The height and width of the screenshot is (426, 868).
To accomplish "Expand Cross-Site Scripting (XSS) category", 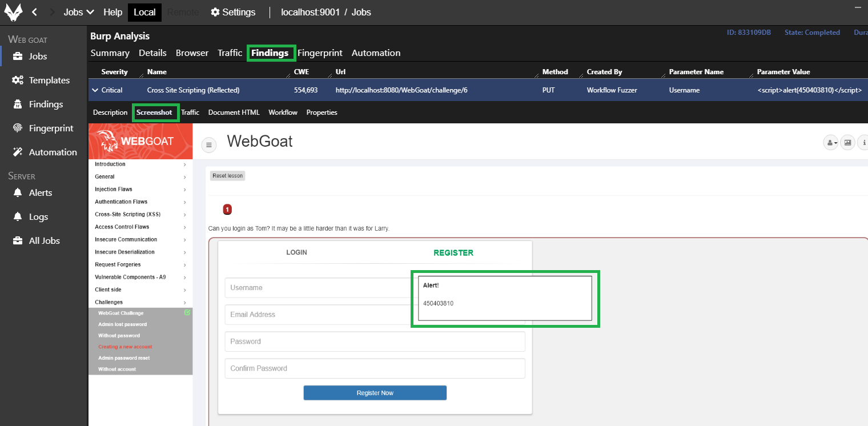I will (x=140, y=215).
